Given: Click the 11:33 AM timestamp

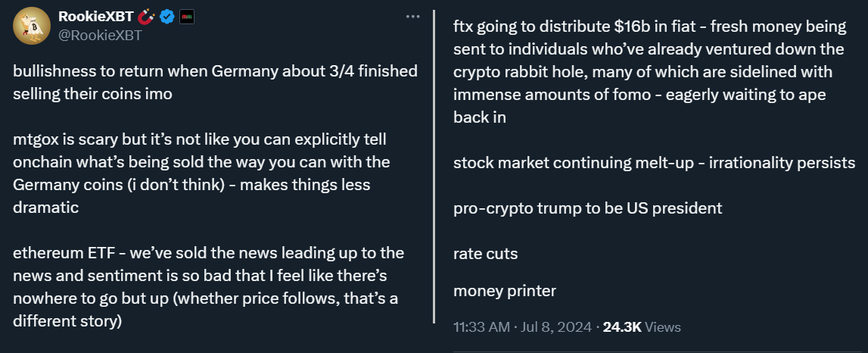Looking at the screenshot, I should [481, 327].
